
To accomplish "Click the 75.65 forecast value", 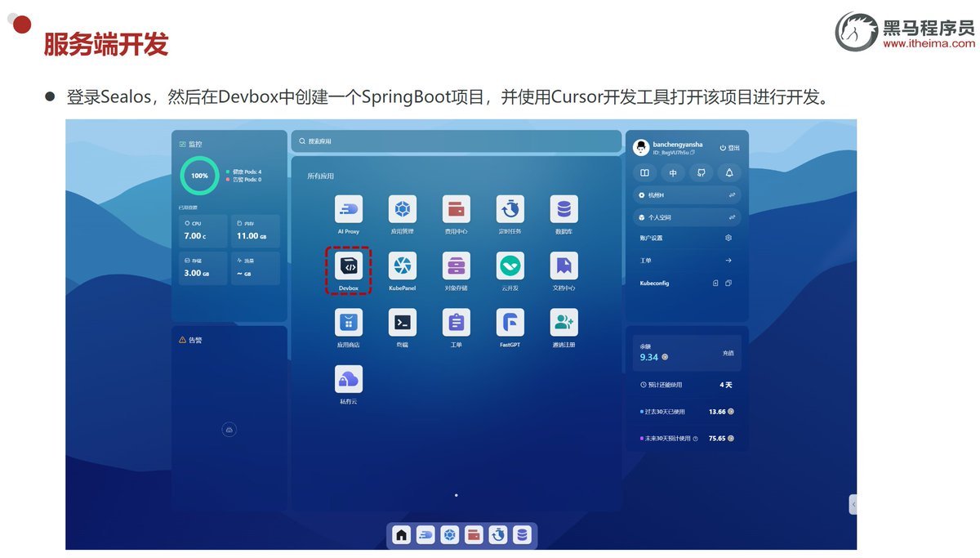I will [x=717, y=439].
